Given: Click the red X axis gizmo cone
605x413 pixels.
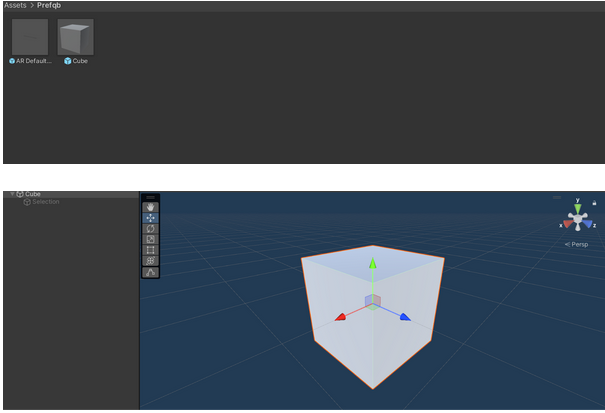Looking at the screenshot, I should (x=566, y=224).
